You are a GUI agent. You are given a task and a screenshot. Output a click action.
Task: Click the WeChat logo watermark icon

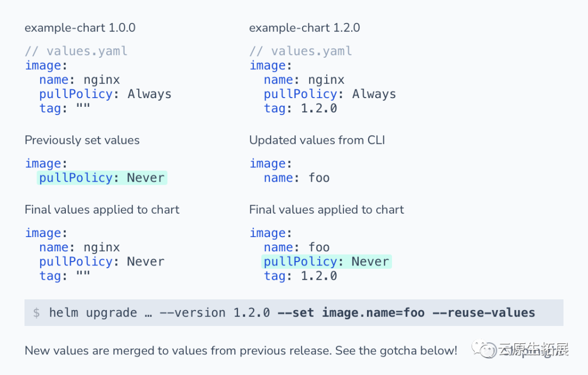pos(485,349)
